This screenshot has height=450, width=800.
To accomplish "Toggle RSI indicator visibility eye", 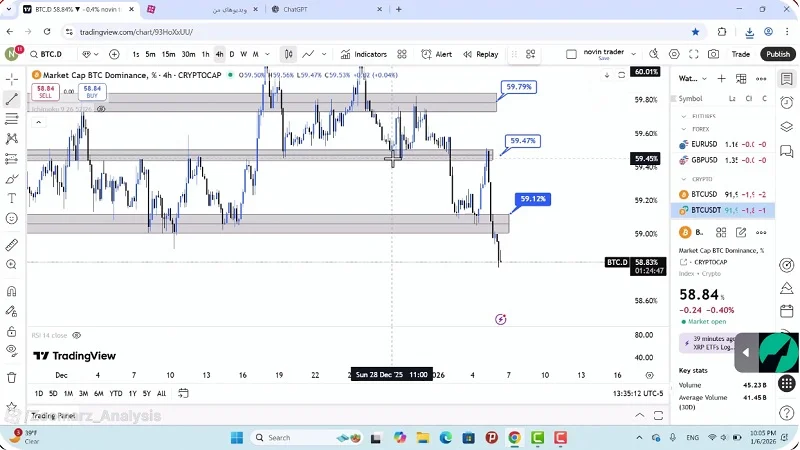I will 76,336.
